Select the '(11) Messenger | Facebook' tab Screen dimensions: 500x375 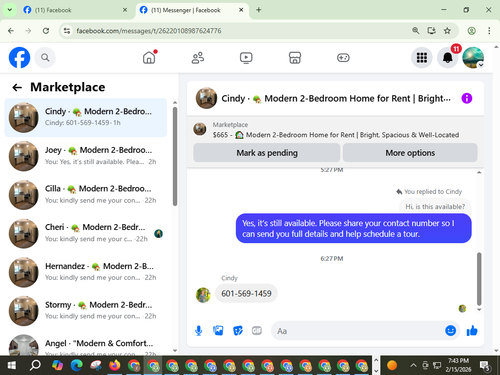(186, 10)
